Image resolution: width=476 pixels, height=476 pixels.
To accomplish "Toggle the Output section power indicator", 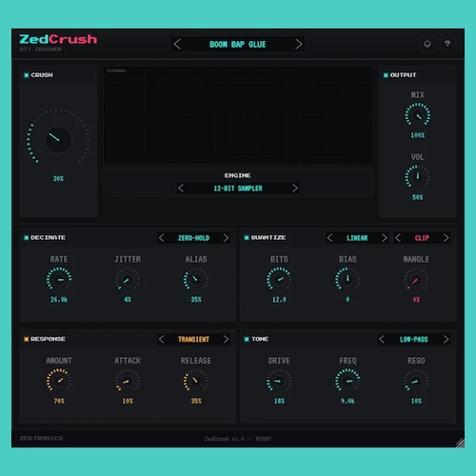I will point(386,75).
